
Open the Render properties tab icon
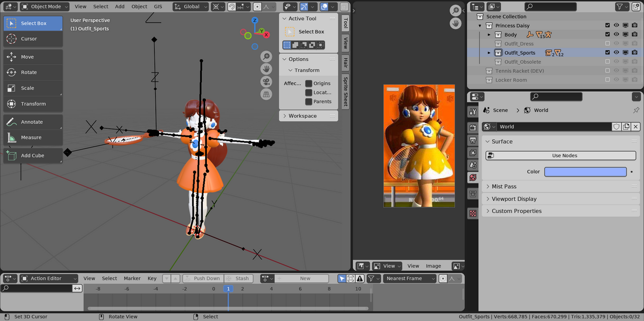click(x=473, y=128)
